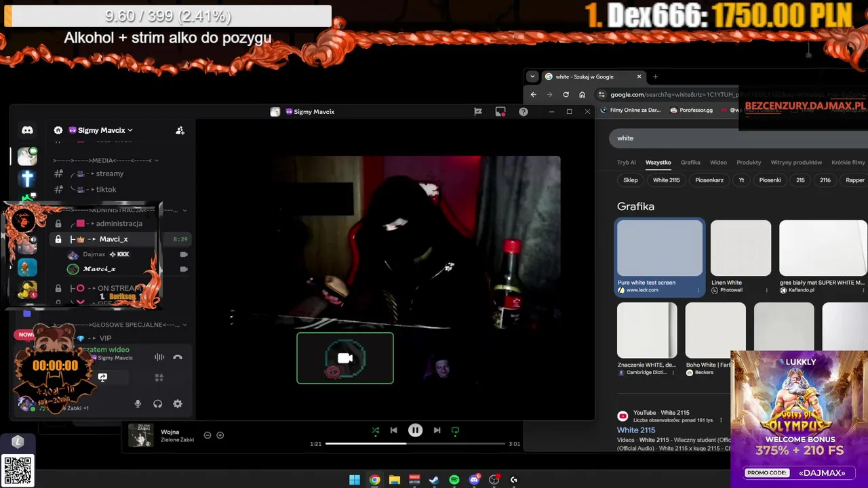Toggle Spotify shuffle
This screenshot has height=488, width=868.
[x=376, y=430]
